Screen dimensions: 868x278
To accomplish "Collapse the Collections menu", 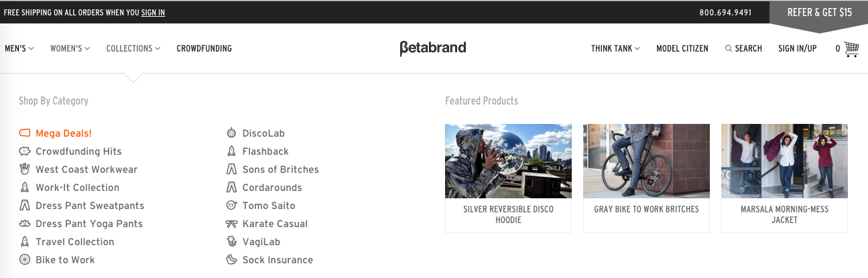I will [133, 48].
